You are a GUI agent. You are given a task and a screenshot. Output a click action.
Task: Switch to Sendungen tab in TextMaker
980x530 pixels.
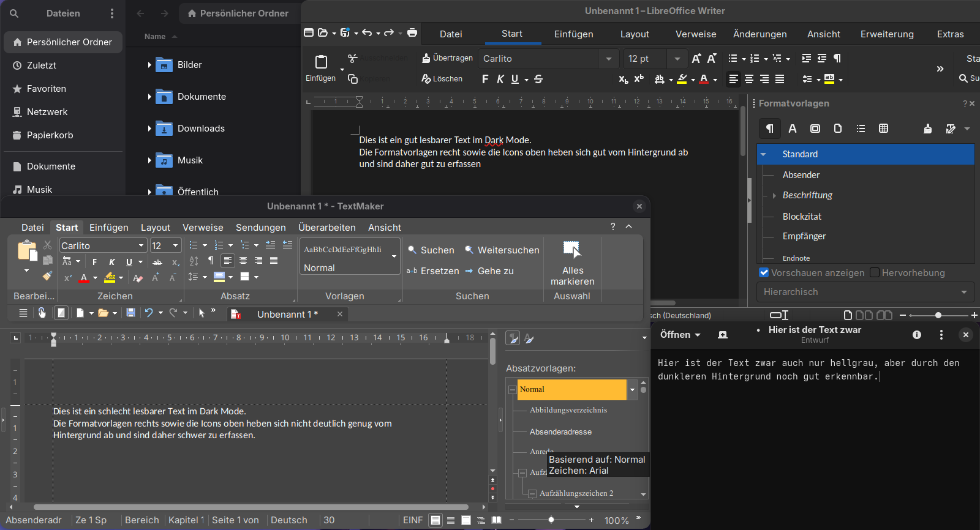(x=261, y=228)
